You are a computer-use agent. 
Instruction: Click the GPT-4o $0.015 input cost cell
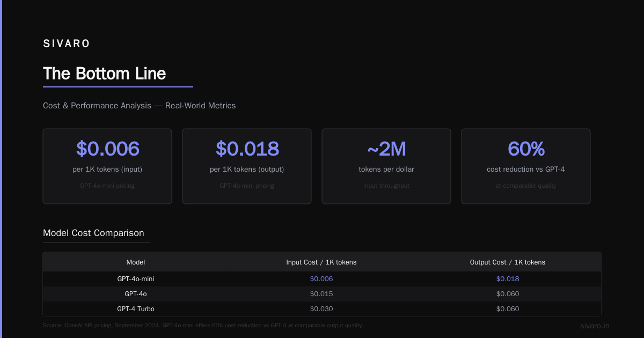click(x=321, y=294)
